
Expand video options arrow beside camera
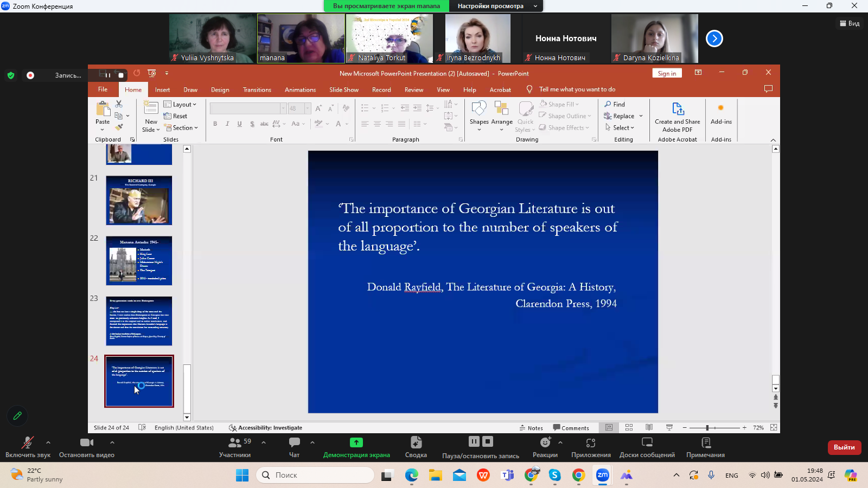click(112, 442)
